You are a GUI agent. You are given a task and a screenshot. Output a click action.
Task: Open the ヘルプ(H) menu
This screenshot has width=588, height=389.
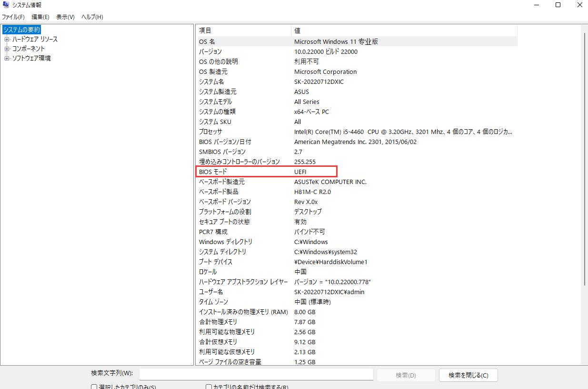pos(91,17)
